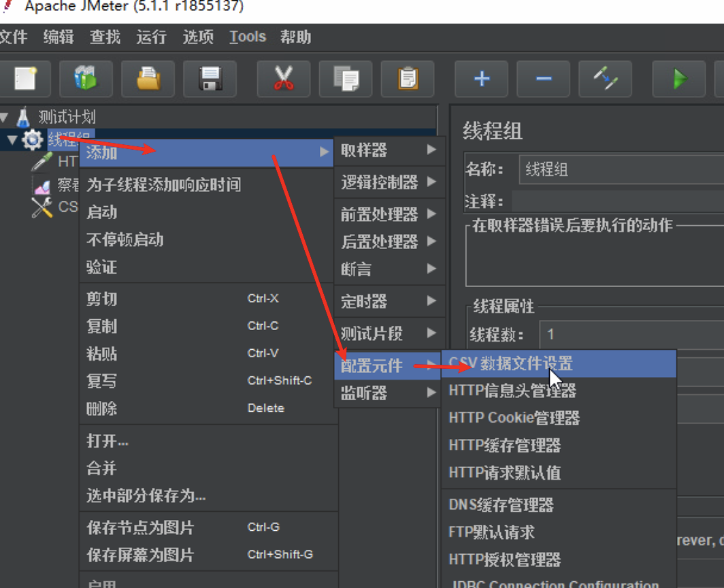The image size is (724, 588).
Task: Expand the 断言 submenu
Action: [389, 269]
